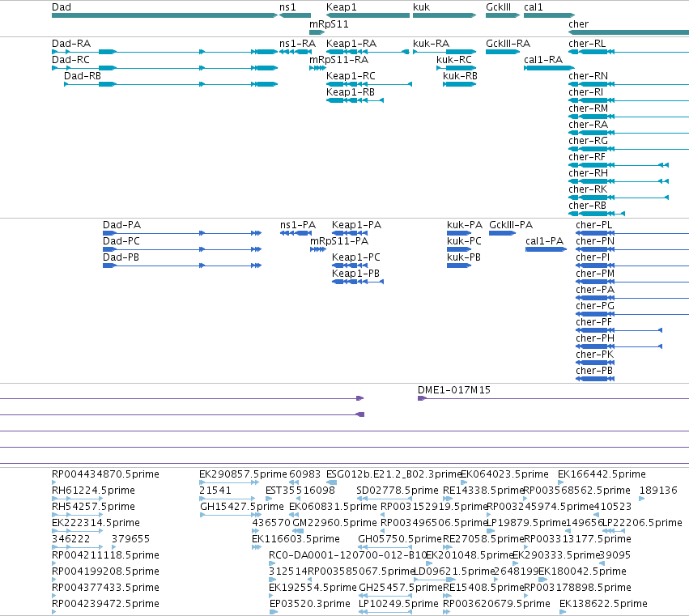
Task: Click EST SD02778.5prime
Action: coord(398,491)
